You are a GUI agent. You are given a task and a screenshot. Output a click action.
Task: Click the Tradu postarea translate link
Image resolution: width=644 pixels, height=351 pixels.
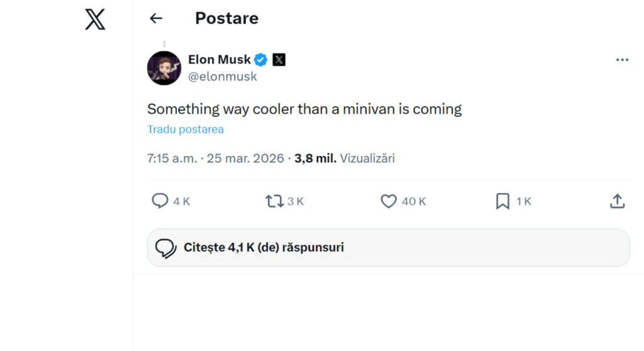pyautogui.click(x=186, y=130)
